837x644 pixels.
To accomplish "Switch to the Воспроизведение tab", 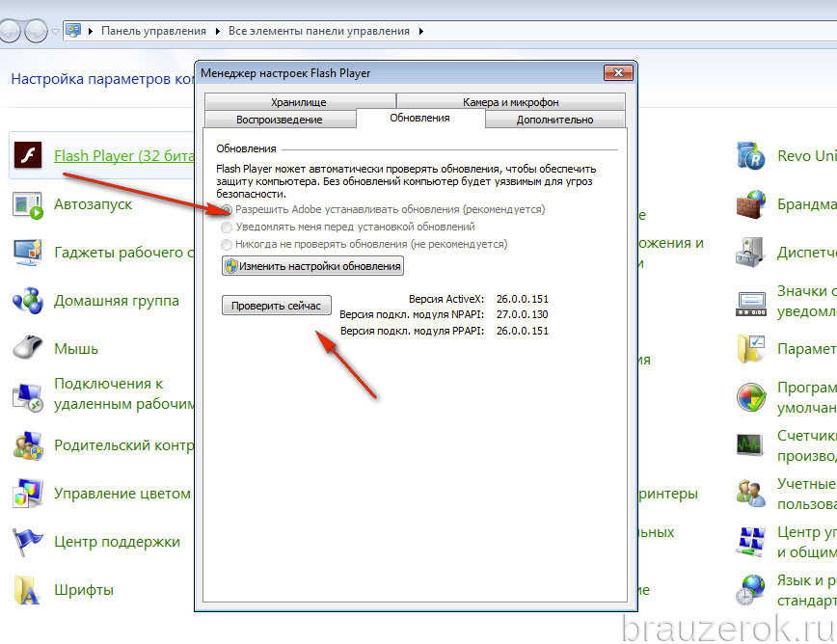I will [x=280, y=120].
